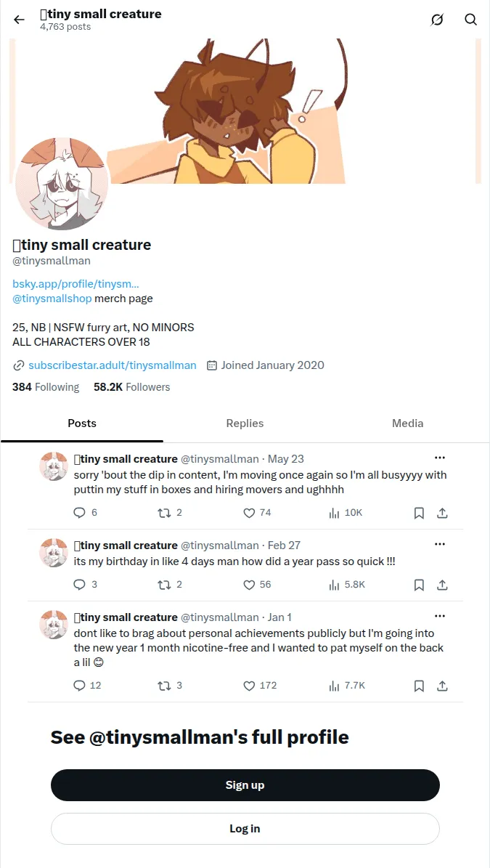Image resolution: width=490 pixels, height=868 pixels.
Task: Open the 58.2K Followers list
Action: tap(131, 387)
